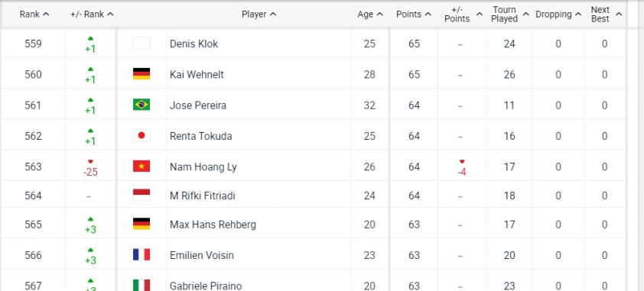Click the German flag beside Kai Wehnelt
This screenshot has width=644, height=291.
point(141,74)
